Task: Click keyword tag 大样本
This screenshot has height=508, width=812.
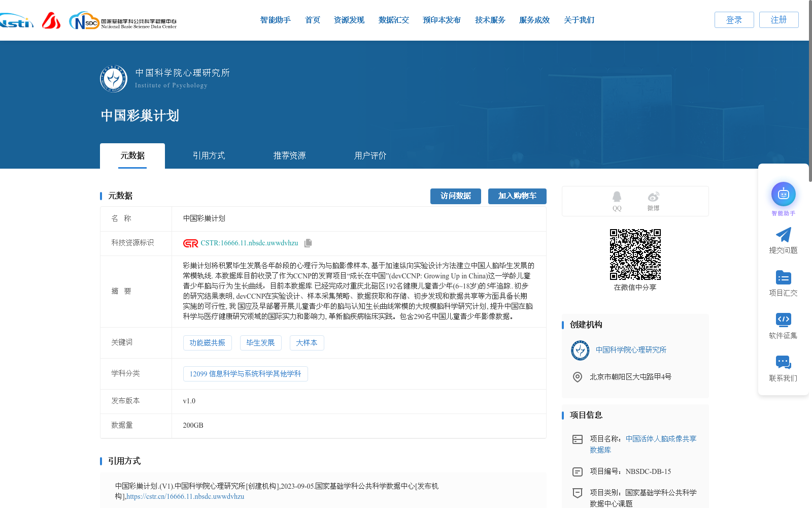Action: 307,343
